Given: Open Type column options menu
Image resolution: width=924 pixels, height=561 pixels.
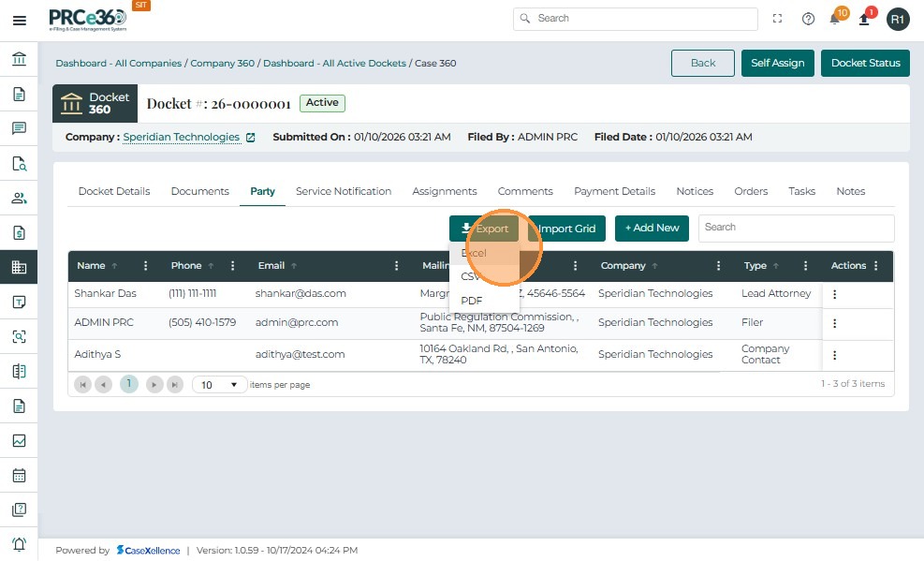Looking at the screenshot, I should pyautogui.click(x=805, y=266).
